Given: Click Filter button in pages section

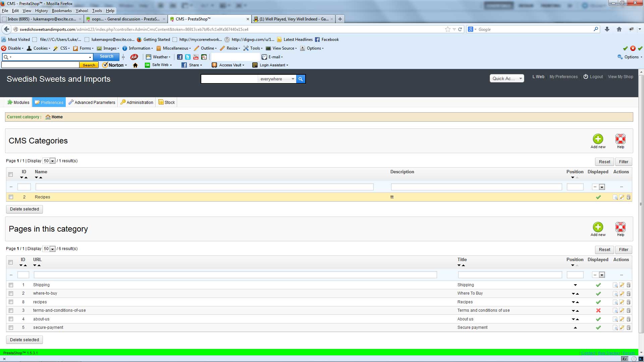Looking at the screenshot, I should tap(623, 250).
